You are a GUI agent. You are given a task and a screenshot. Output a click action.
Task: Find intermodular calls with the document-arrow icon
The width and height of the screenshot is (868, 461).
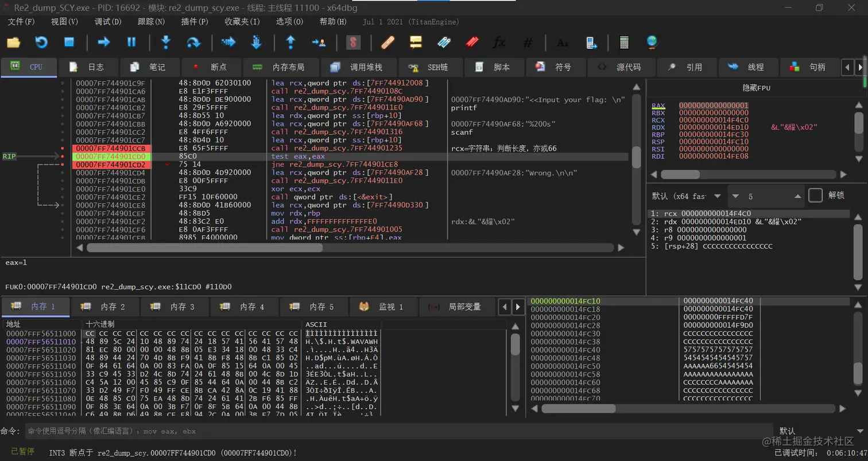tap(591, 42)
